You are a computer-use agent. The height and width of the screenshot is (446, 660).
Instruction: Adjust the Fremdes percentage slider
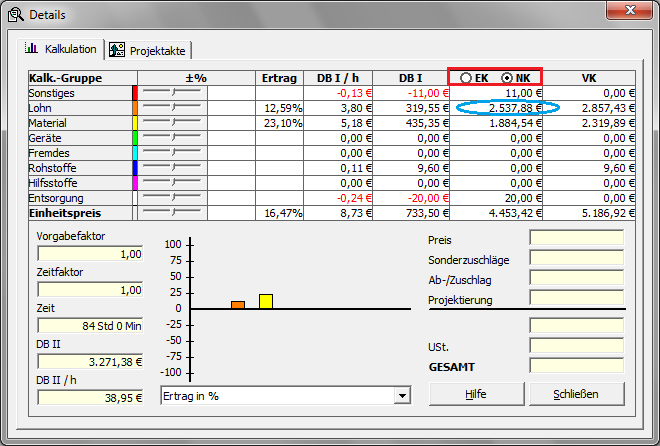click(172, 153)
